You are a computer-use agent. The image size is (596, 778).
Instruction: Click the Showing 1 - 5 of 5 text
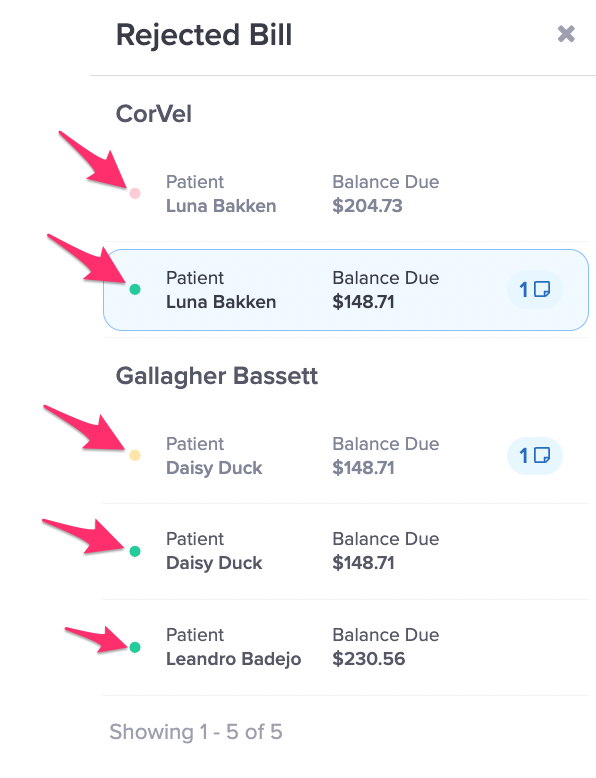(196, 732)
